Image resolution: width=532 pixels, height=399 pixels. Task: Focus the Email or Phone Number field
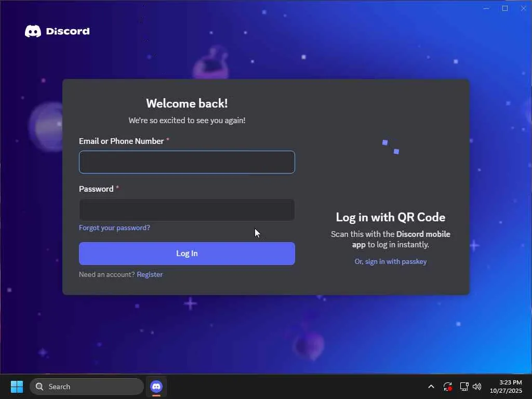[x=187, y=162]
